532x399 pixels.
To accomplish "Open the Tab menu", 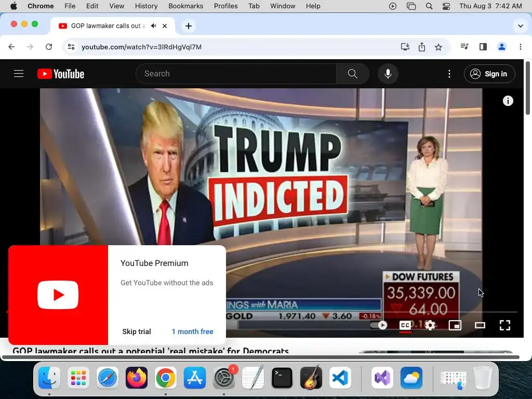I will [x=254, y=6].
